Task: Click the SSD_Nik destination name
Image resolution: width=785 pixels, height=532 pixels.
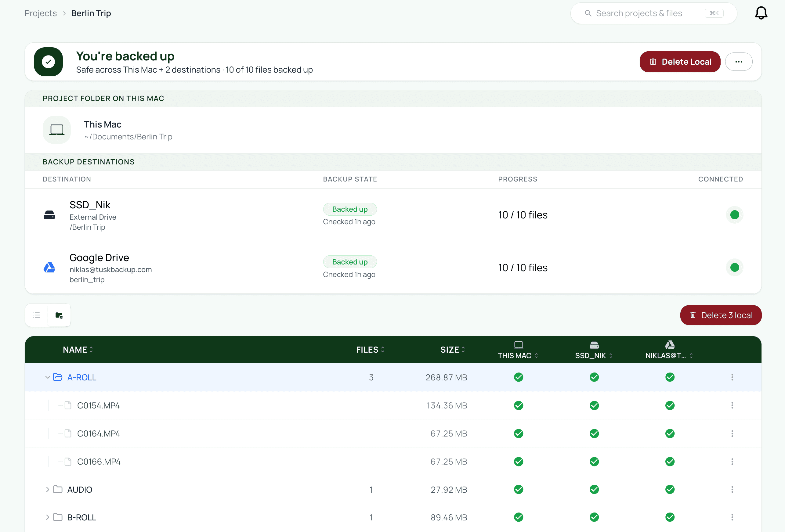Action: pos(90,205)
